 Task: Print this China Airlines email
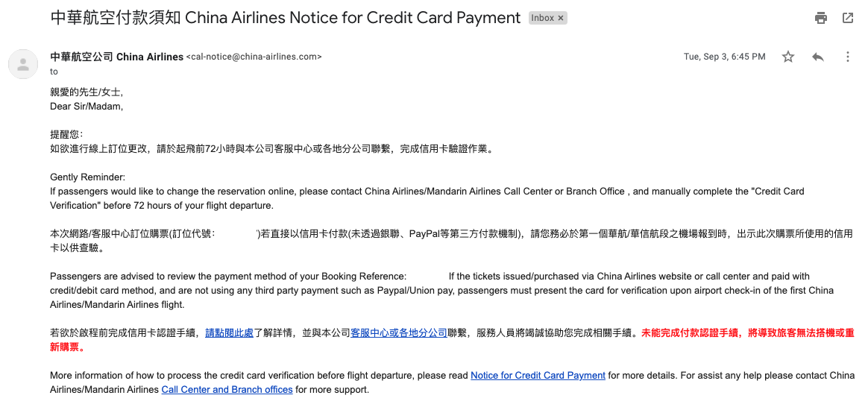tap(820, 18)
